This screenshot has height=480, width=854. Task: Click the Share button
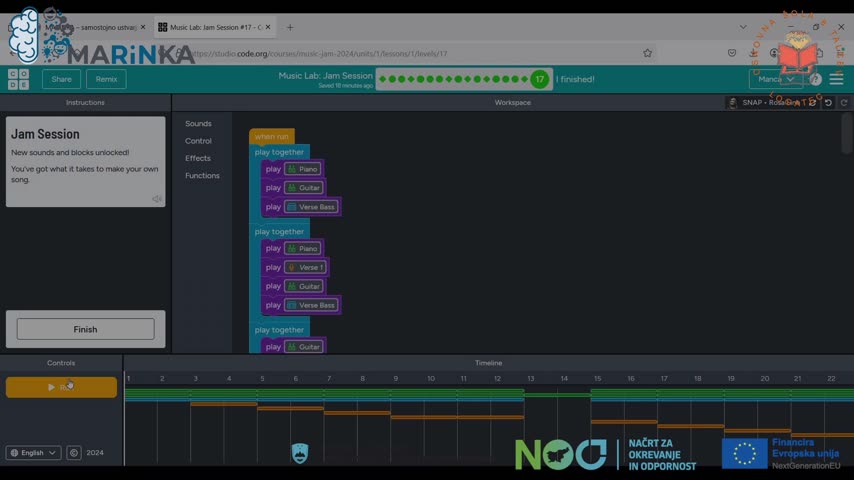point(61,79)
